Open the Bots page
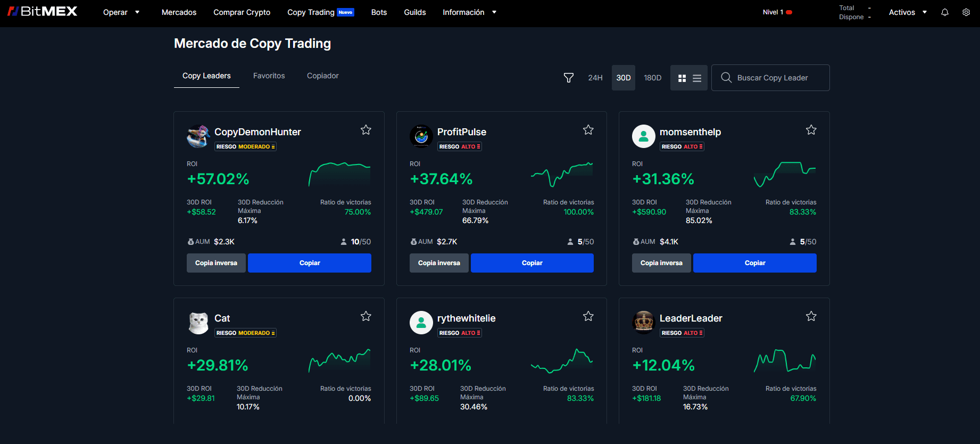Viewport: 980px width, 444px height. [x=379, y=12]
